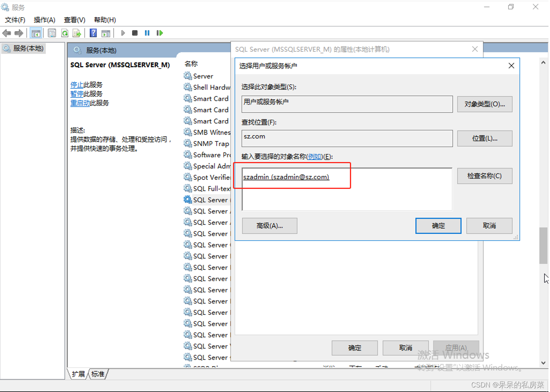Select the Software Pr service row
This screenshot has height=392, width=550.
[x=207, y=154]
